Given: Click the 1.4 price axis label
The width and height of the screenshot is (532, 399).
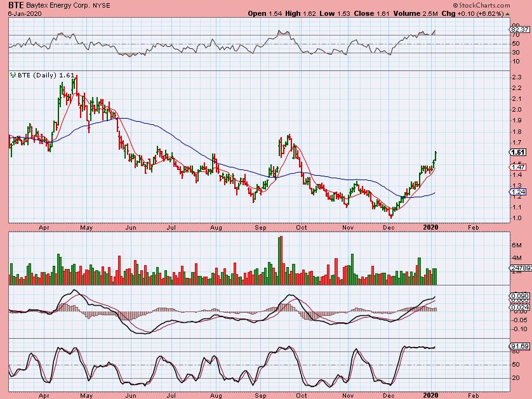Looking at the screenshot, I should click(516, 175).
